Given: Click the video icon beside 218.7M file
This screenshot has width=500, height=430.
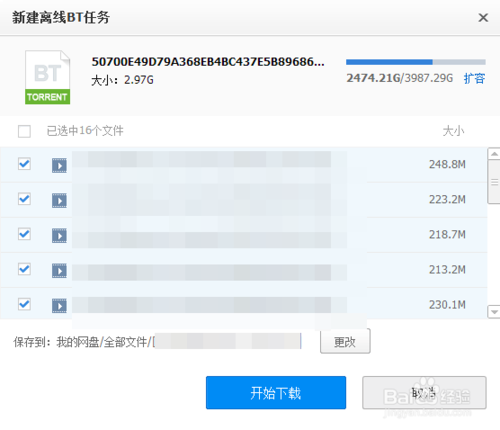Looking at the screenshot, I should pyautogui.click(x=59, y=235).
